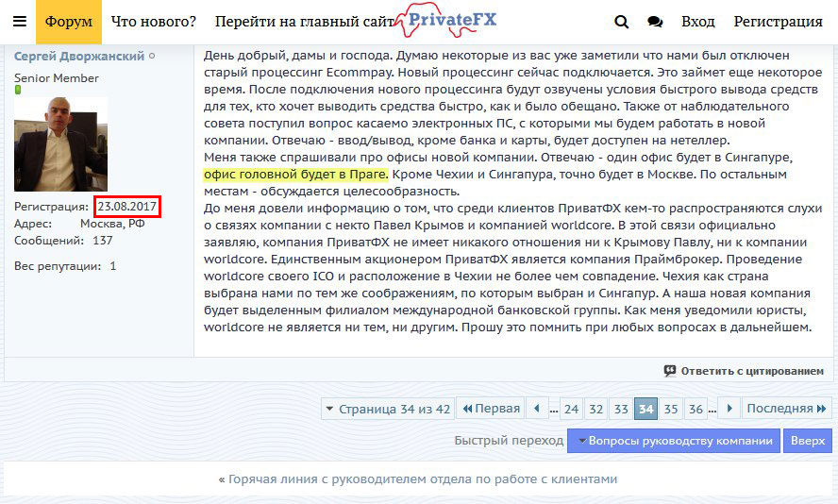The height and width of the screenshot is (504, 838).
Task: Click highlighted text офис головной будет в Праге
Action: pyautogui.click(x=296, y=175)
